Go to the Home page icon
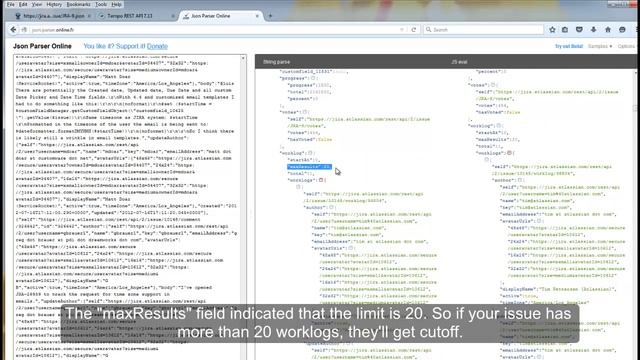This screenshot has height=360, width=640. (x=608, y=30)
